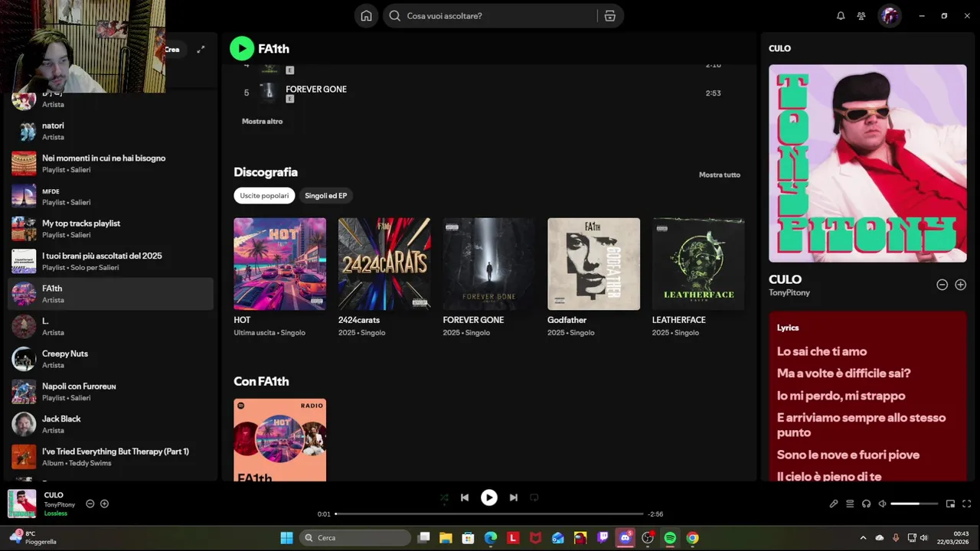Open the HOT single cover
The image size is (980, 551).
pyautogui.click(x=279, y=264)
